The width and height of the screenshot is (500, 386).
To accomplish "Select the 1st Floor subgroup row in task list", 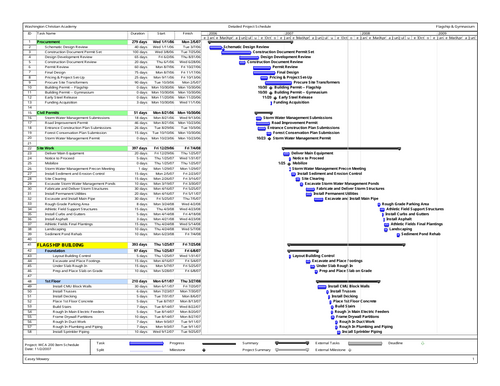I will 112,281.
